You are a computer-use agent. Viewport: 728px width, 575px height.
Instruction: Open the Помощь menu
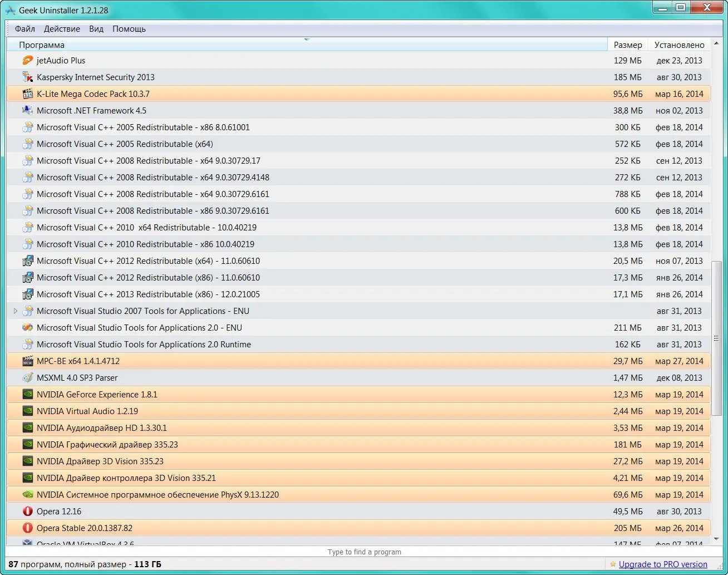coord(129,29)
